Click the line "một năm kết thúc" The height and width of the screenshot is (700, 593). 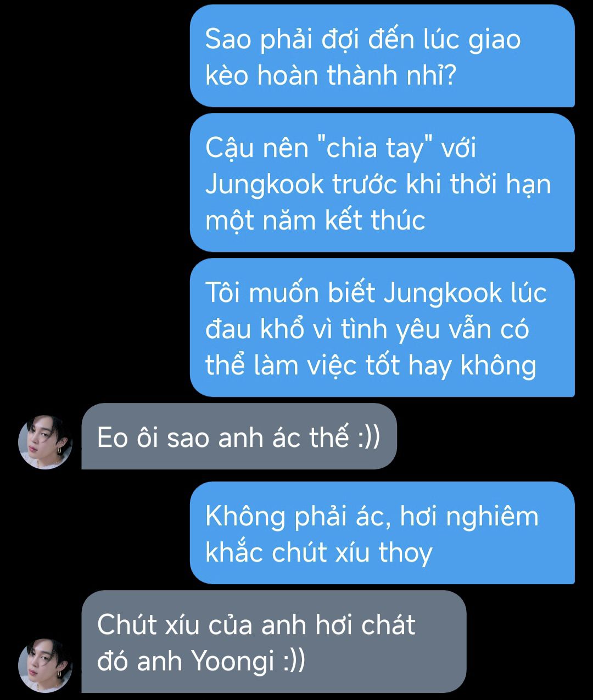click(x=315, y=221)
